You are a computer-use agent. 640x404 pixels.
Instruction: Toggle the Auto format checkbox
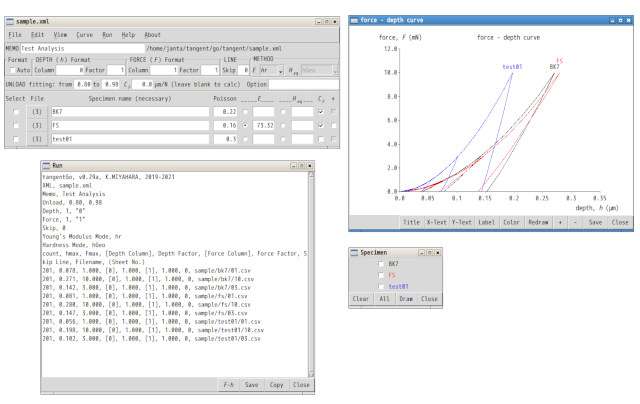(x=13, y=70)
